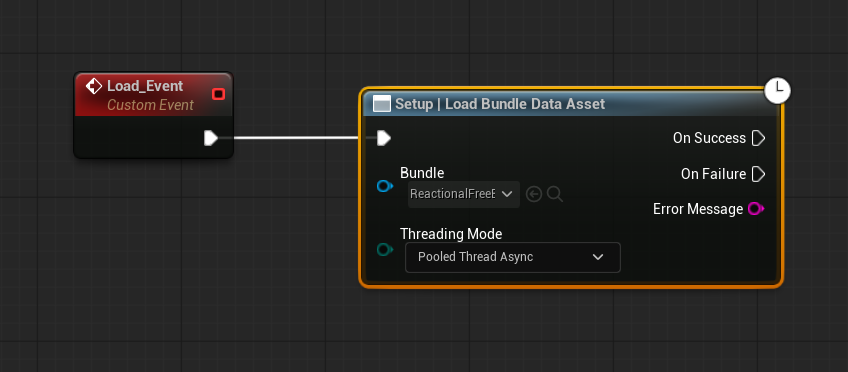Browse to Bundle asset with magnifier icon

[x=555, y=194]
